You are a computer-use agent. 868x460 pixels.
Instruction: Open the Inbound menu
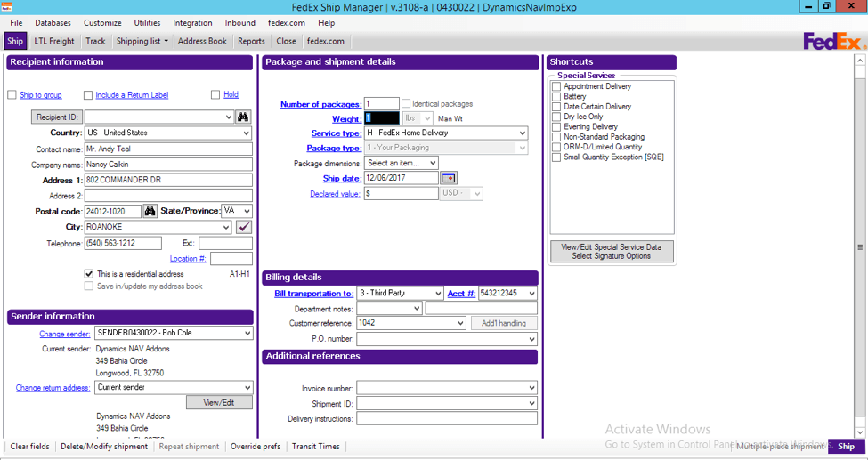[240, 23]
